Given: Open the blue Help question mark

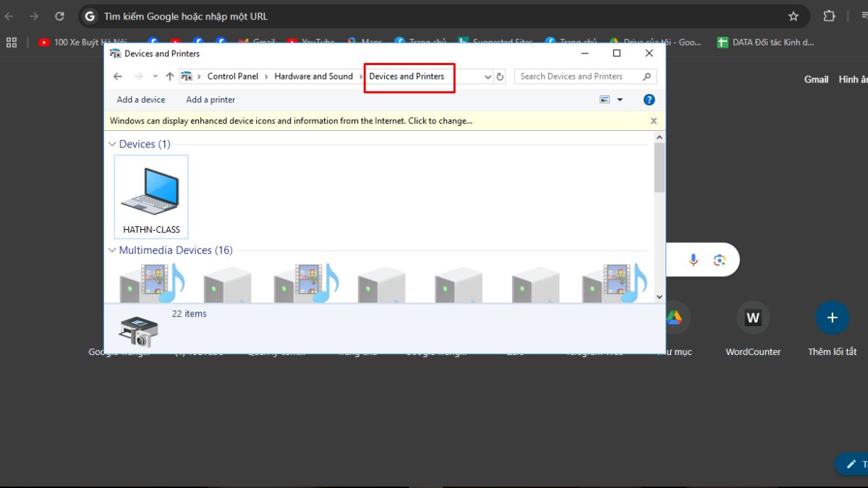Looking at the screenshot, I should 649,100.
